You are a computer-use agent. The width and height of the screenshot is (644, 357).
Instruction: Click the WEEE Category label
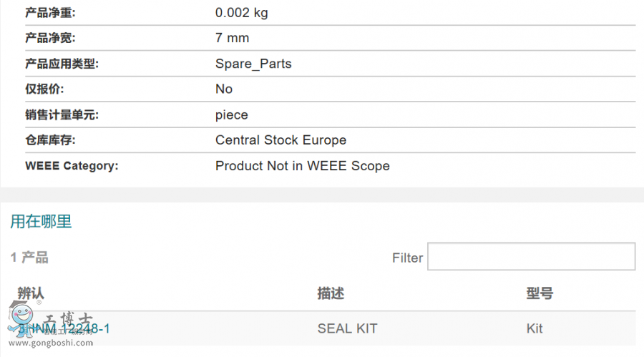(72, 166)
